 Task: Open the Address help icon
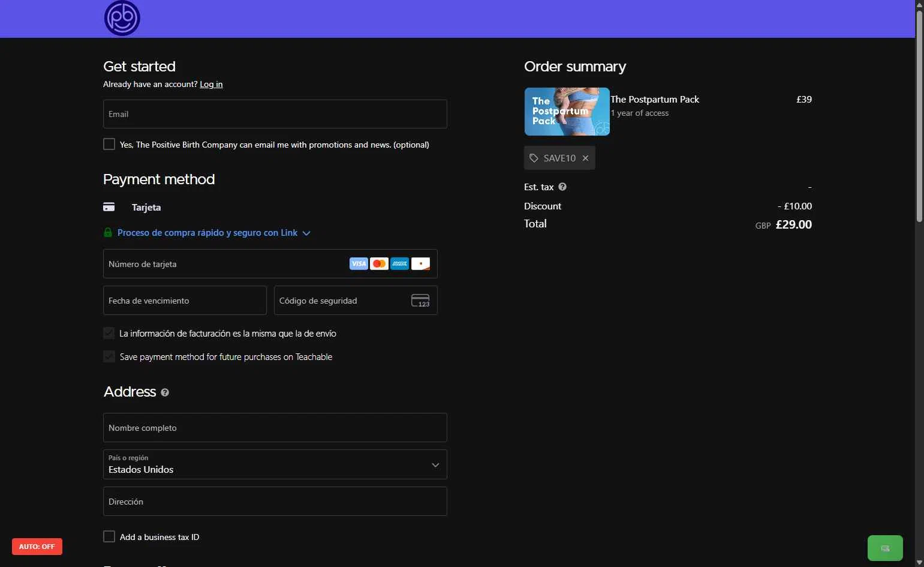pyautogui.click(x=165, y=392)
